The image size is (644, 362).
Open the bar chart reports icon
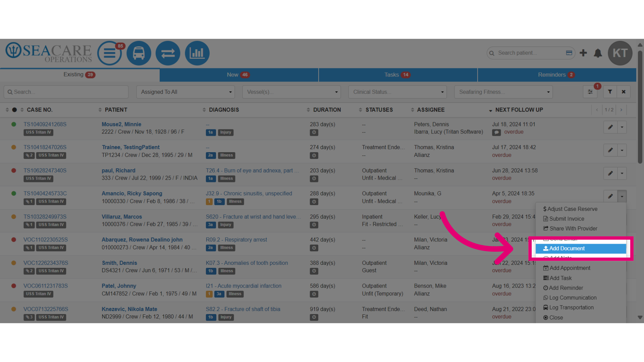(x=197, y=53)
